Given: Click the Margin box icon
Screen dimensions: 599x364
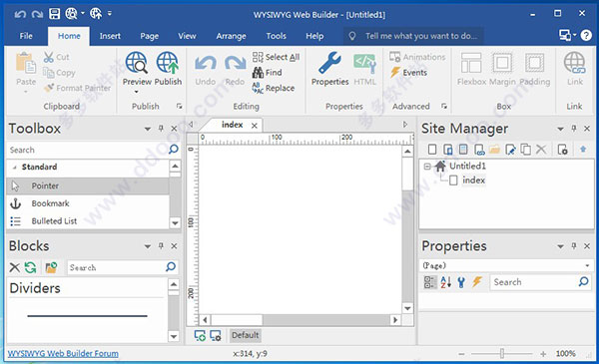Looking at the screenshot, I should click(x=502, y=69).
